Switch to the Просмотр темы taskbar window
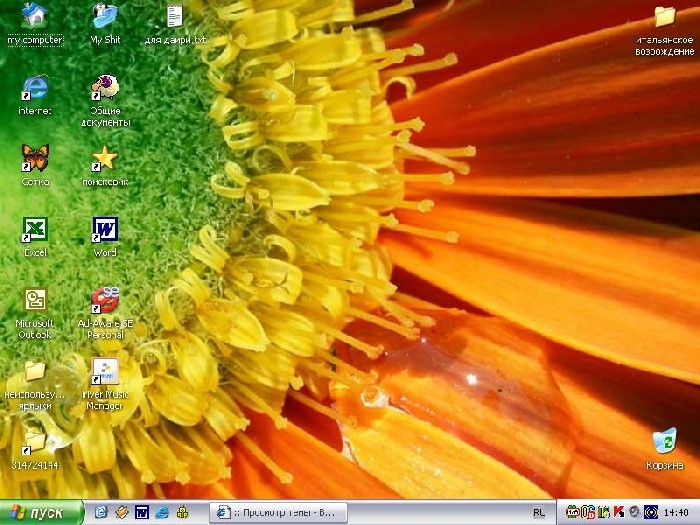This screenshot has height=525, width=700. coord(277,512)
